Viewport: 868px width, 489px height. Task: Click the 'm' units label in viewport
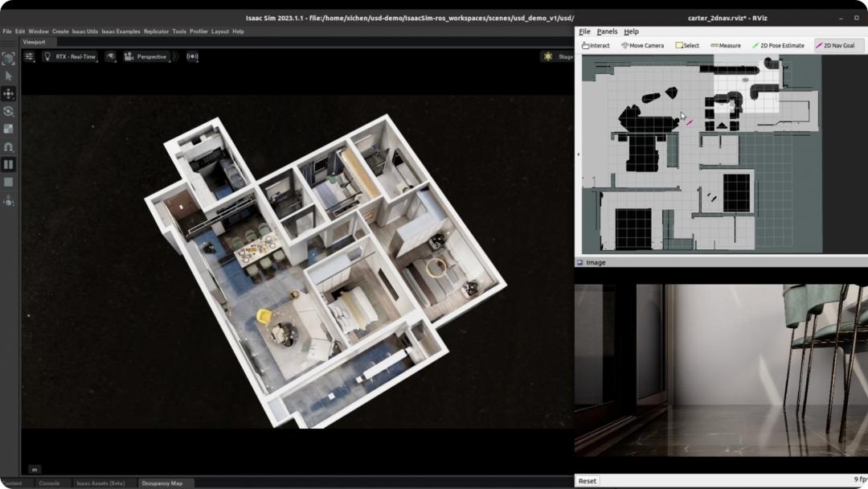tap(35, 470)
